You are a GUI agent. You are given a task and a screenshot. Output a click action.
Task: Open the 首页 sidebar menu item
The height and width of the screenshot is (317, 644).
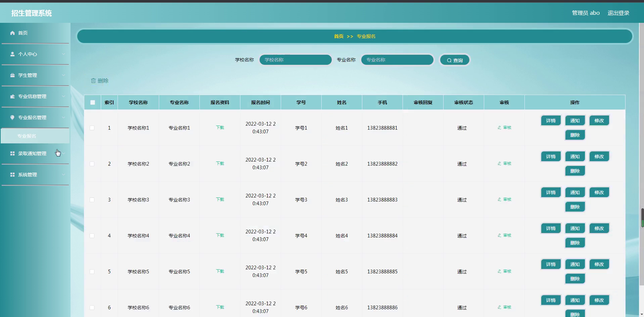click(35, 33)
